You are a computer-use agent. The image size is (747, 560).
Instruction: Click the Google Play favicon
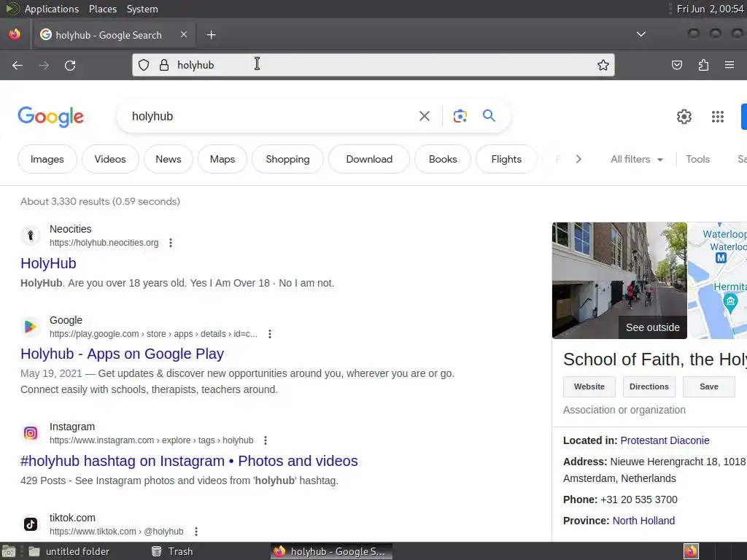(x=31, y=327)
